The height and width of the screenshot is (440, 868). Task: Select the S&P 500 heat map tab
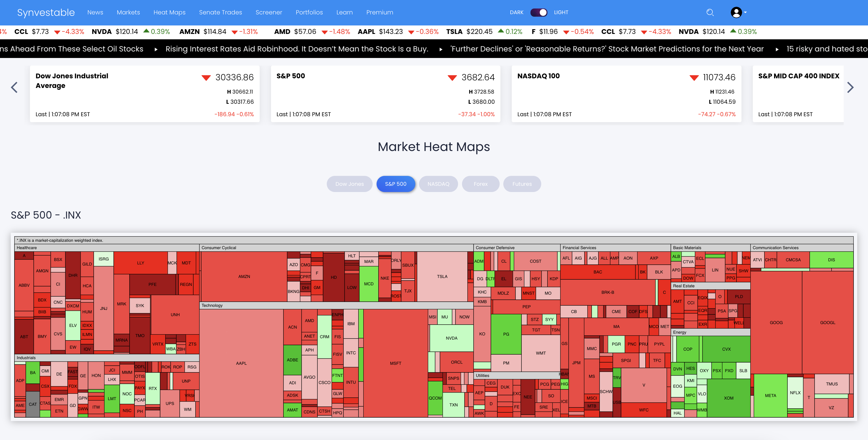(x=396, y=184)
